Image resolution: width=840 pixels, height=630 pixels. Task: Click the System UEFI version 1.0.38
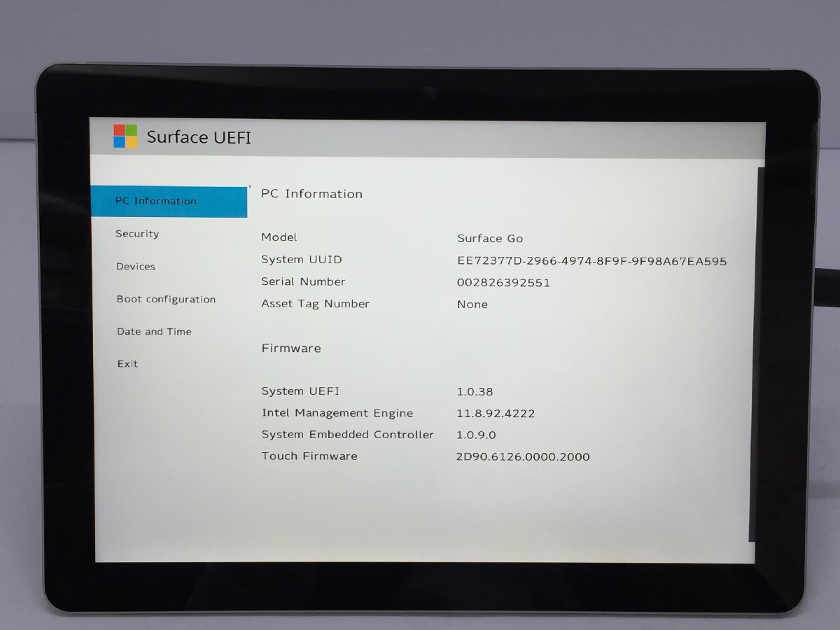tap(475, 392)
